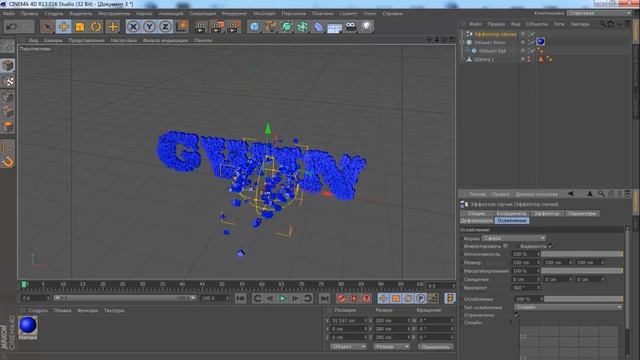Render the active view clapperboard icon
This screenshot has height=360, width=640.
(x=200, y=27)
